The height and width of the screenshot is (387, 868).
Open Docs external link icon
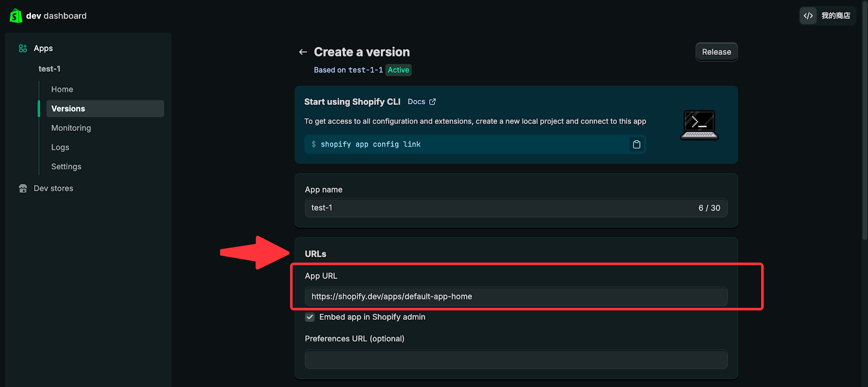[x=432, y=102]
